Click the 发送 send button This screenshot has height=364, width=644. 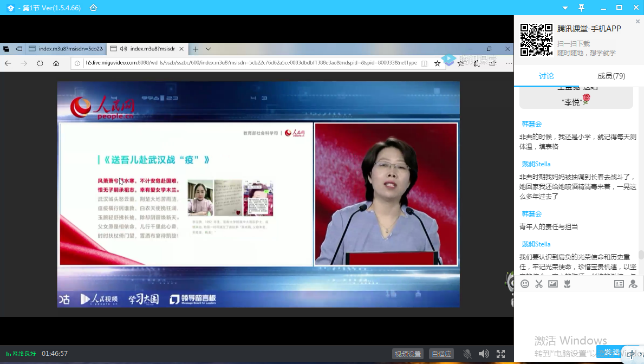(x=611, y=352)
